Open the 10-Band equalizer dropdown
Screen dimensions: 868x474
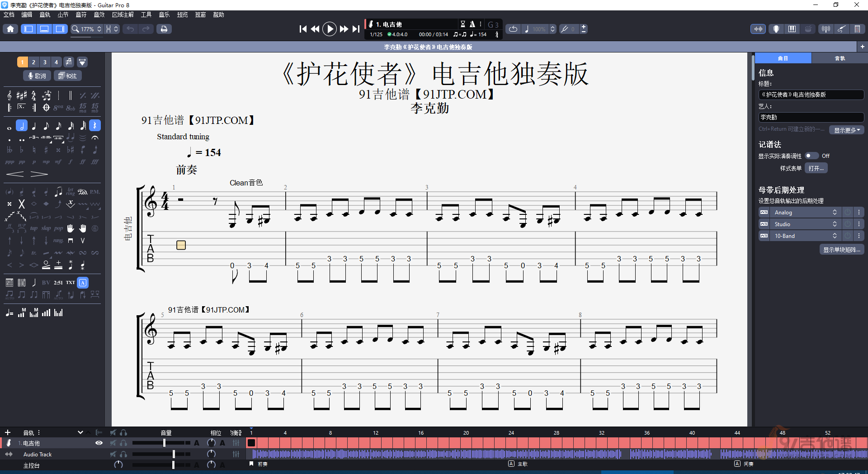[806, 236]
